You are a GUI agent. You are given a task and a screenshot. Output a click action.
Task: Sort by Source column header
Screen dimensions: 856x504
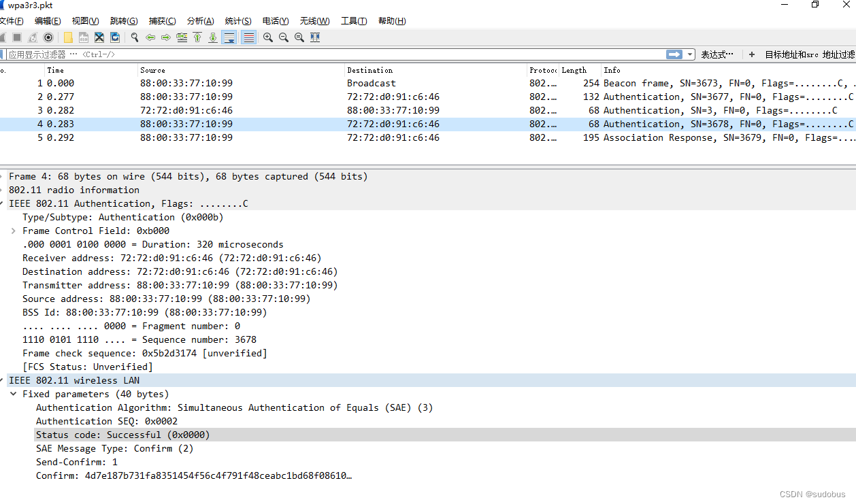pyautogui.click(x=241, y=70)
